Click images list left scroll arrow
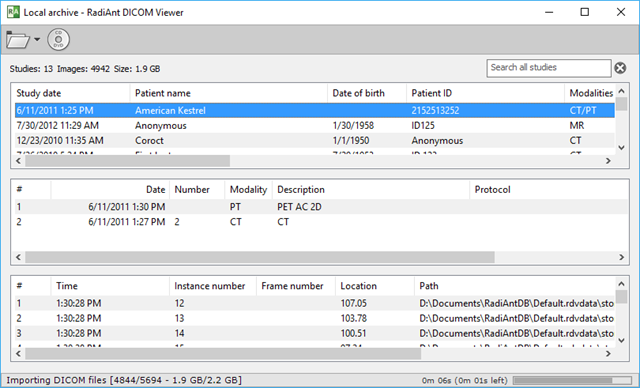640x388 pixels. click(18, 353)
